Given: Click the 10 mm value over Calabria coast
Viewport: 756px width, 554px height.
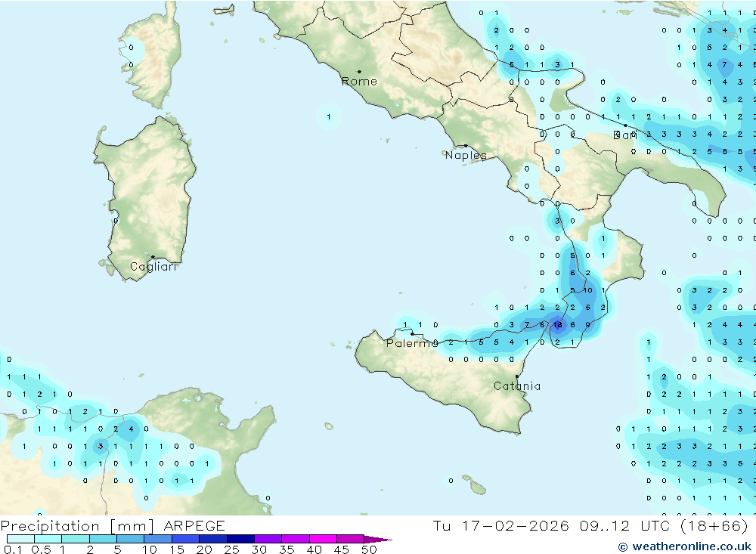Looking at the screenshot, I should 587,290.
